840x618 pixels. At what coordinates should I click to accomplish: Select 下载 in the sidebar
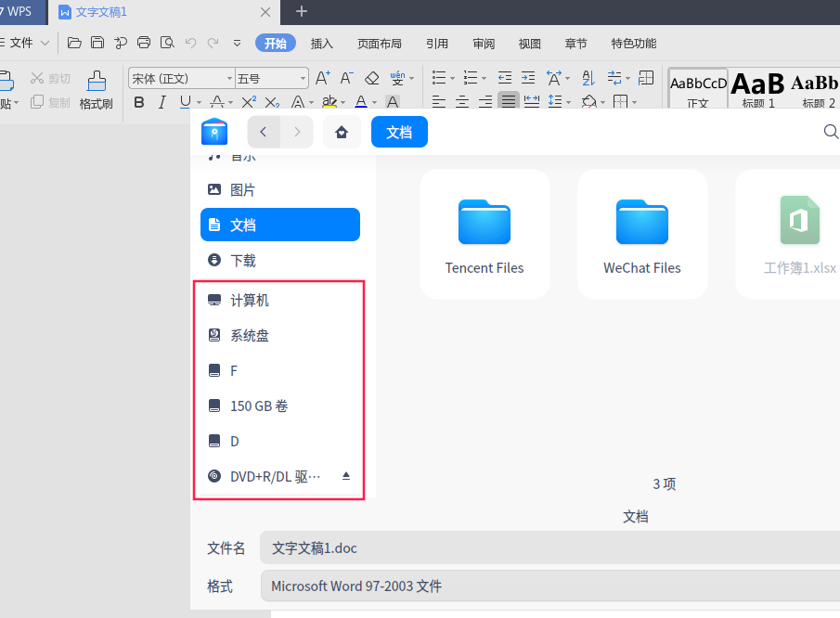(x=279, y=260)
